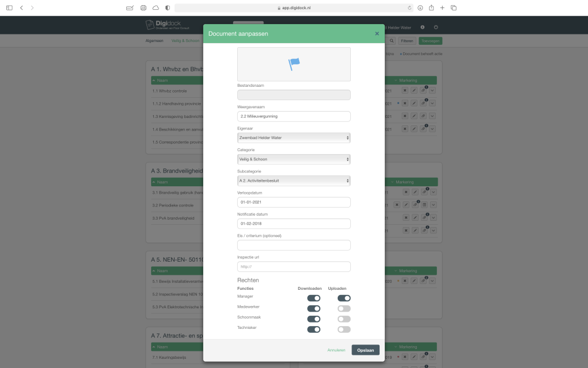Screen dimensions: 588x368
Task: Click Annuleren to cancel changes
Action: click(336, 350)
